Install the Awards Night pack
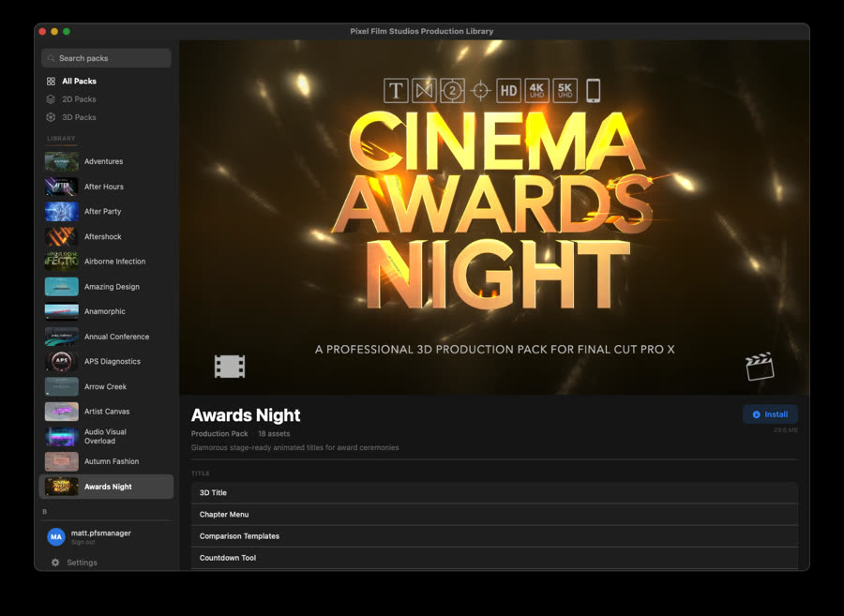The height and width of the screenshot is (616, 844). [x=770, y=414]
